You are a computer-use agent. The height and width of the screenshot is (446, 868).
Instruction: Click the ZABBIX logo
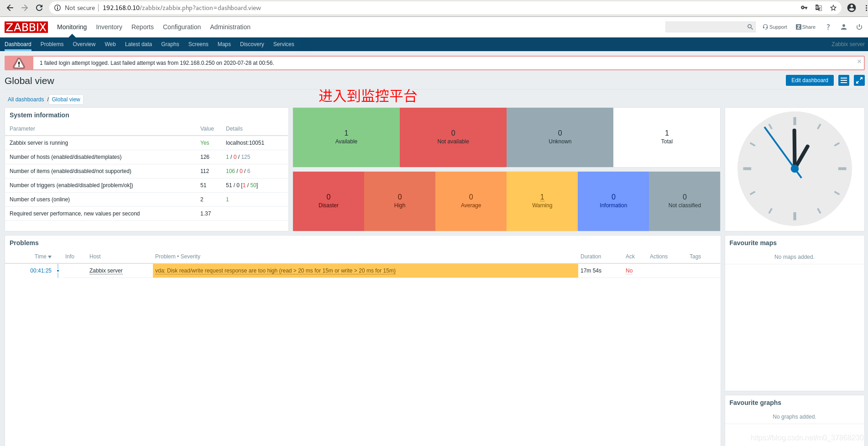click(x=26, y=27)
